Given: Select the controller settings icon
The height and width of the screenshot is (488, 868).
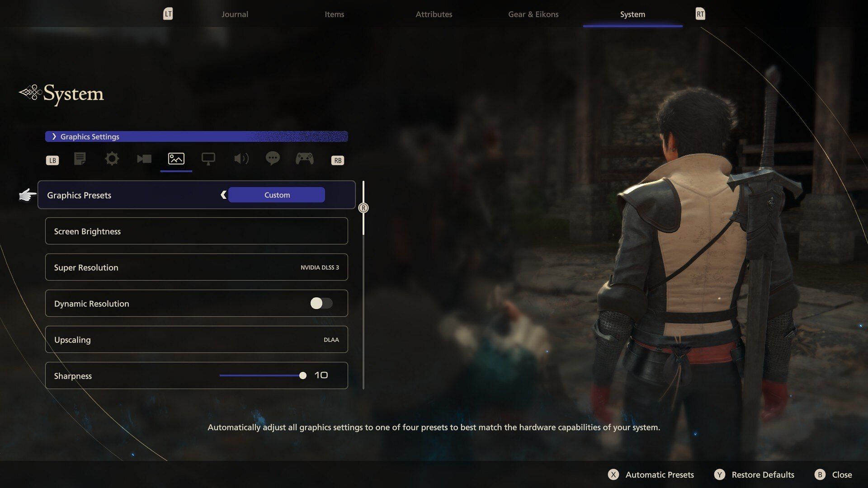Looking at the screenshot, I should point(305,159).
